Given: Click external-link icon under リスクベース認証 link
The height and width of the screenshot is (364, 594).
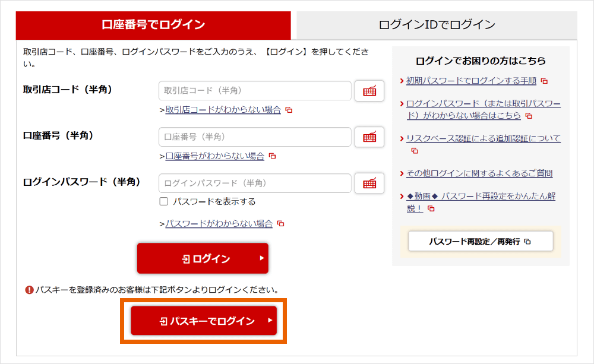Looking at the screenshot, I should [x=415, y=151].
